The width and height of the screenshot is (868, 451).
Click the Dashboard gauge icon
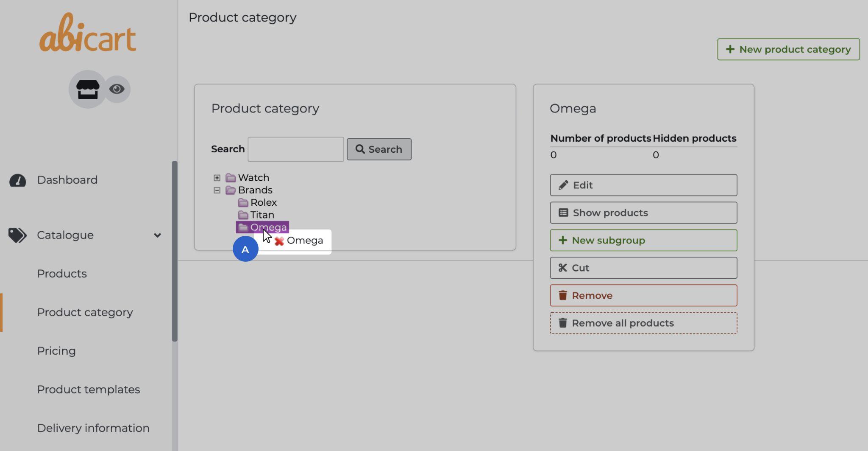pyautogui.click(x=18, y=180)
